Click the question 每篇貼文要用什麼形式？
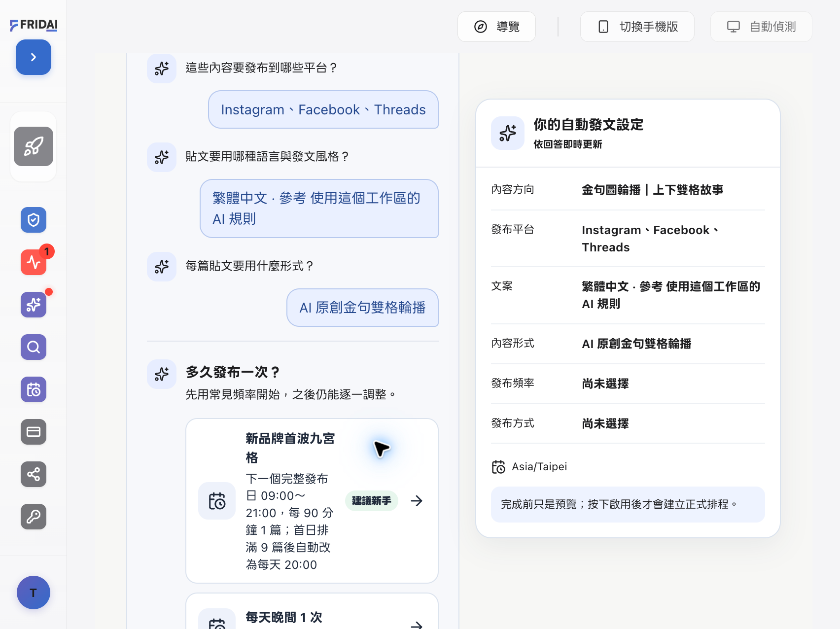 coord(250,266)
